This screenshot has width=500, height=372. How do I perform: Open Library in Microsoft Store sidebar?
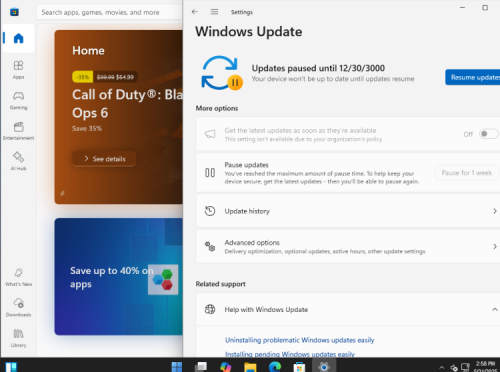18,338
